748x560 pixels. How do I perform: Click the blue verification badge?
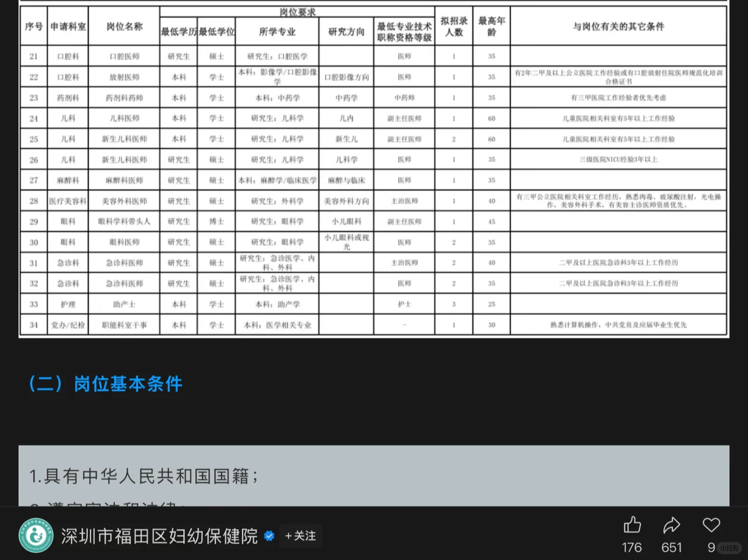click(x=269, y=536)
